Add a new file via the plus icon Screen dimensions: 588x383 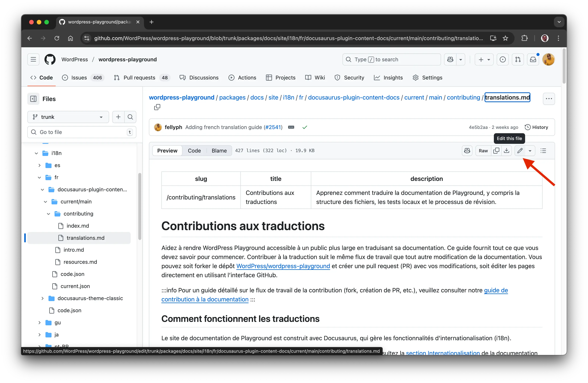point(118,117)
